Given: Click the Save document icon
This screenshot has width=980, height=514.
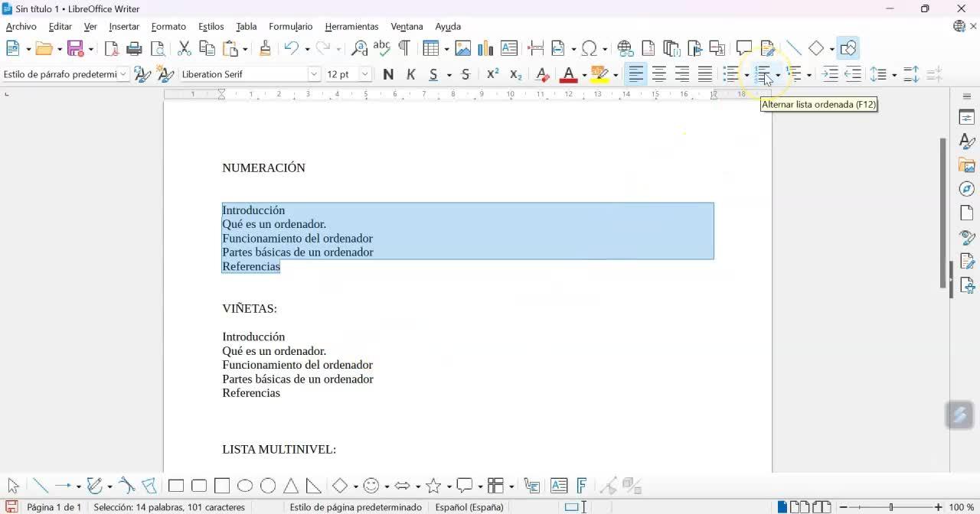Looking at the screenshot, I should pos(75,48).
